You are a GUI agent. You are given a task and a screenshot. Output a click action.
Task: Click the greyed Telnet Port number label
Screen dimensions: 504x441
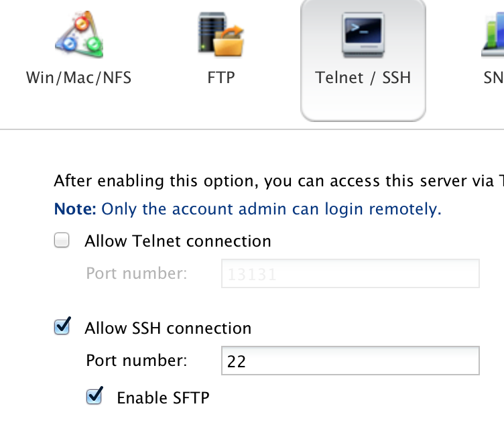(137, 273)
